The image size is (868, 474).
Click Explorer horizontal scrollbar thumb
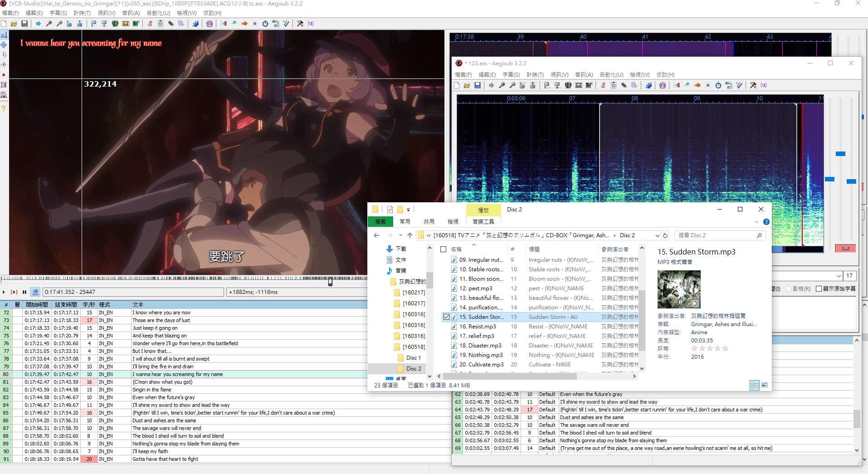tap(510, 376)
